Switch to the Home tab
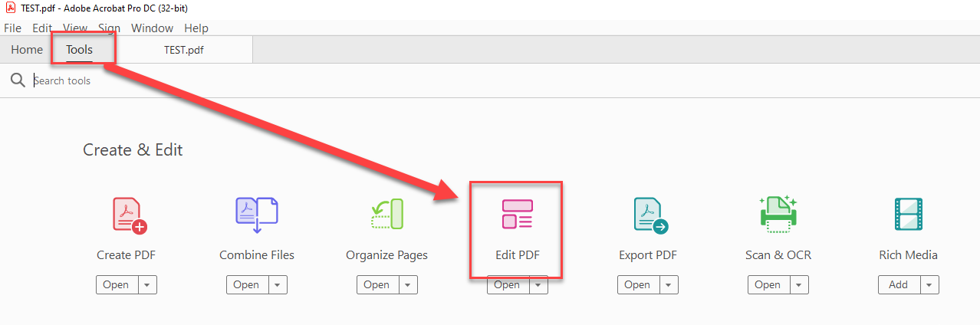The image size is (980, 325). click(27, 50)
